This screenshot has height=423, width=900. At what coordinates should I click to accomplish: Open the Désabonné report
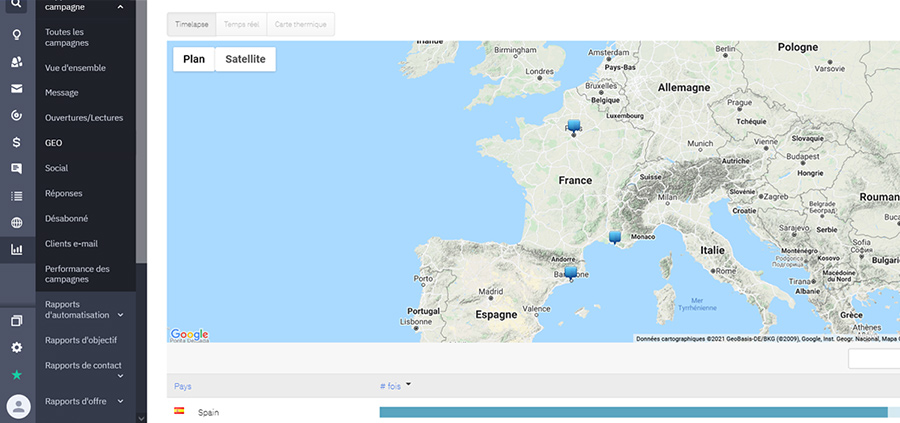(x=67, y=219)
